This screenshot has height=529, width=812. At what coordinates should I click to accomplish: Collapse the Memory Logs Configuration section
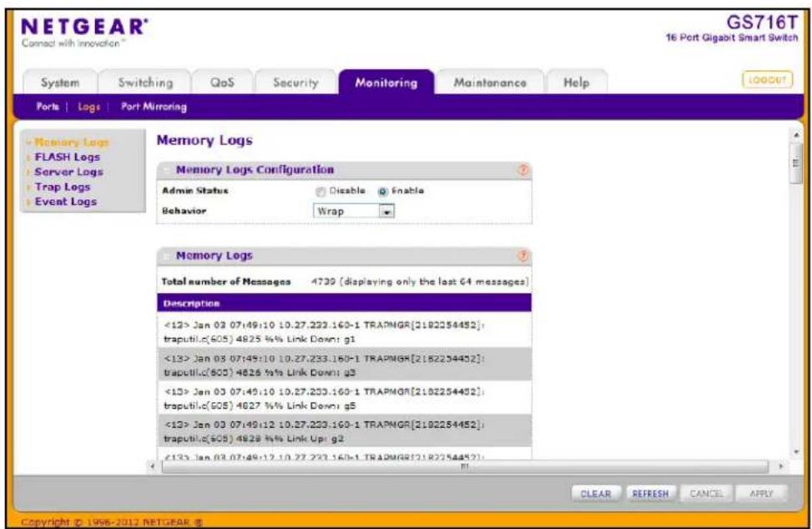tap(167, 169)
